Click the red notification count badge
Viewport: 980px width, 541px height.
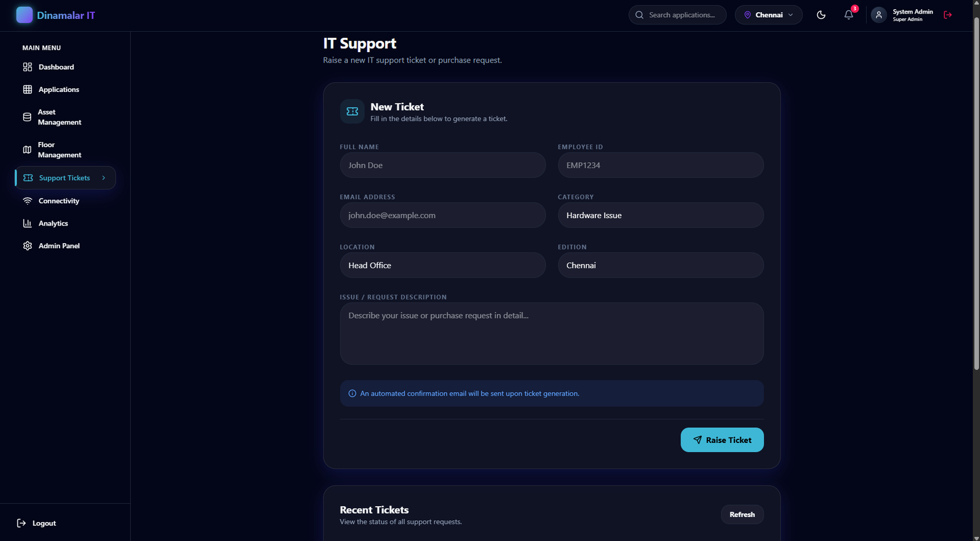[x=854, y=9]
